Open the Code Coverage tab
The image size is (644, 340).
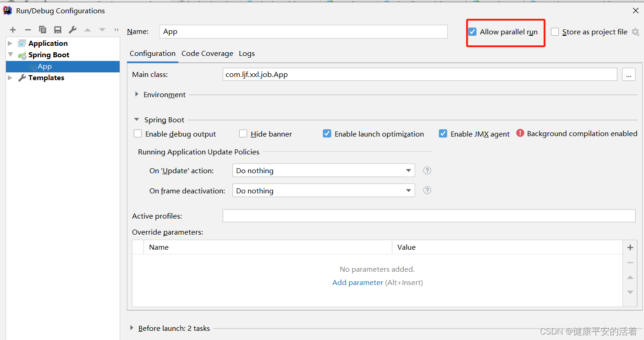(x=207, y=54)
